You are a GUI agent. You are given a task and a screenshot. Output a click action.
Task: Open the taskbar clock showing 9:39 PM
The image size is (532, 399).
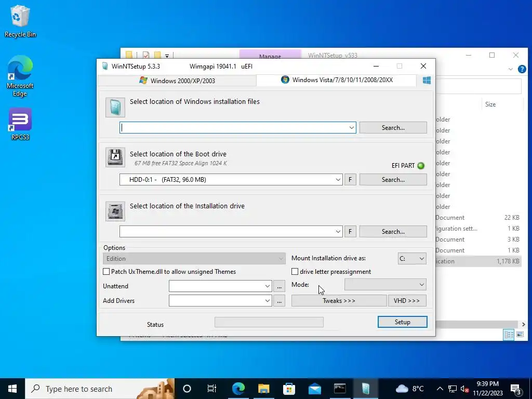point(487,389)
